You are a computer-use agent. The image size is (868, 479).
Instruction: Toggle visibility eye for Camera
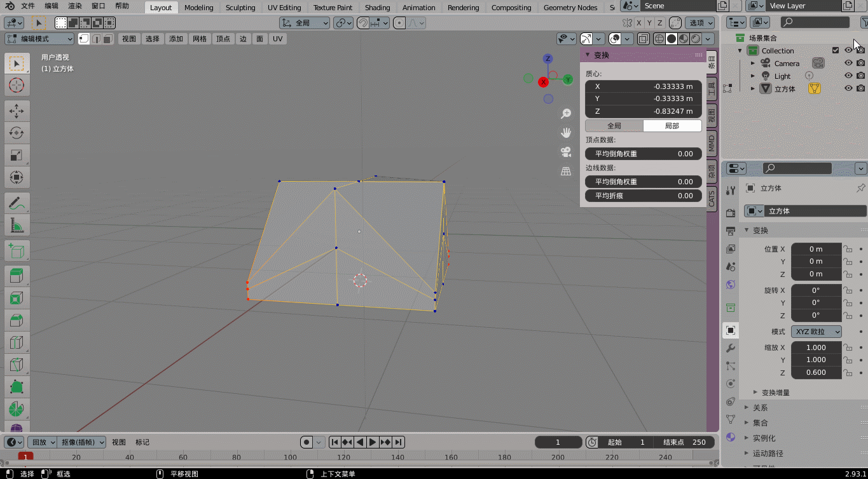coord(848,63)
